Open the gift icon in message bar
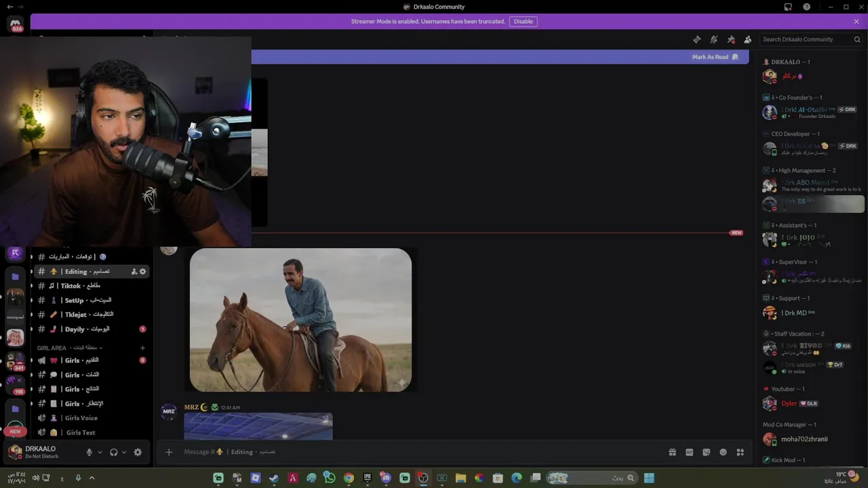 point(672,452)
